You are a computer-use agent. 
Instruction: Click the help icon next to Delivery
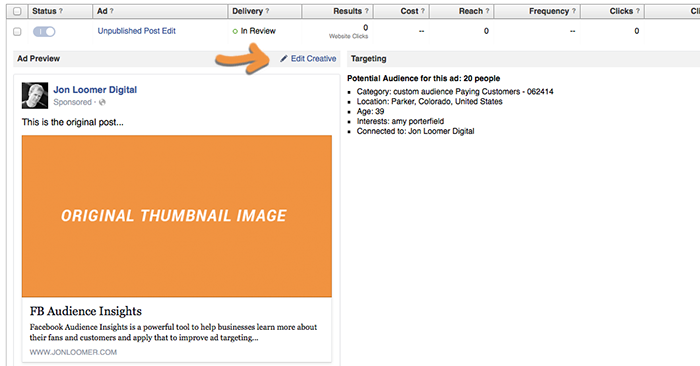(267, 11)
